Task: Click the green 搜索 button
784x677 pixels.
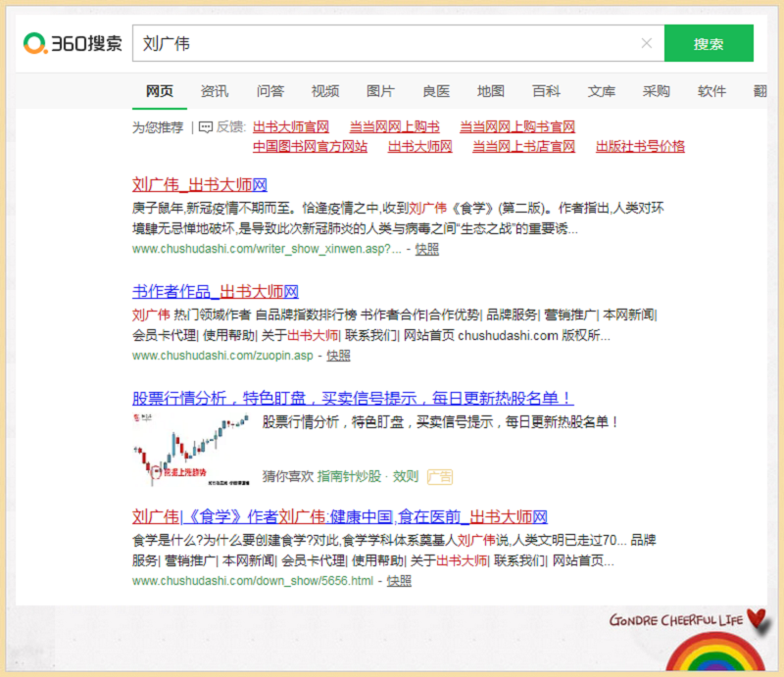Action: pos(708,43)
